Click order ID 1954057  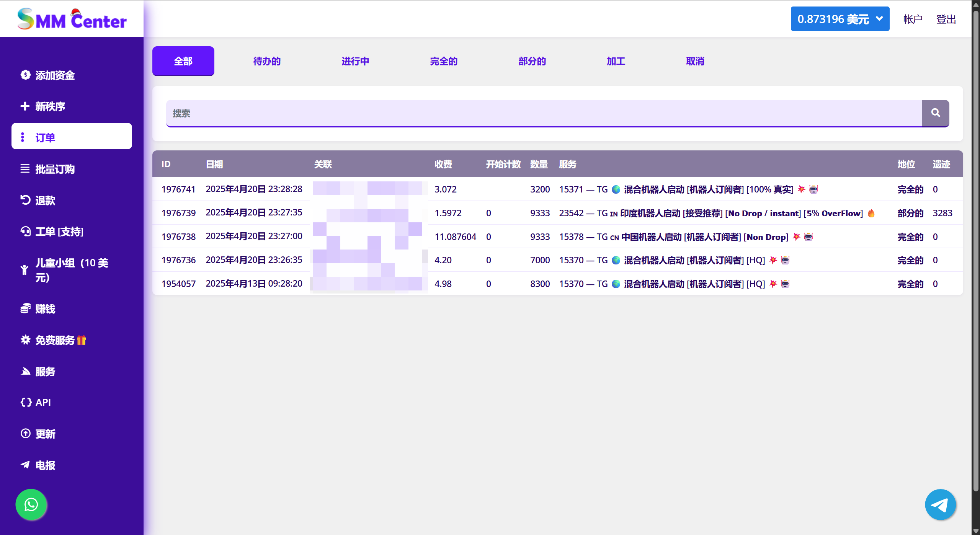pos(178,284)
